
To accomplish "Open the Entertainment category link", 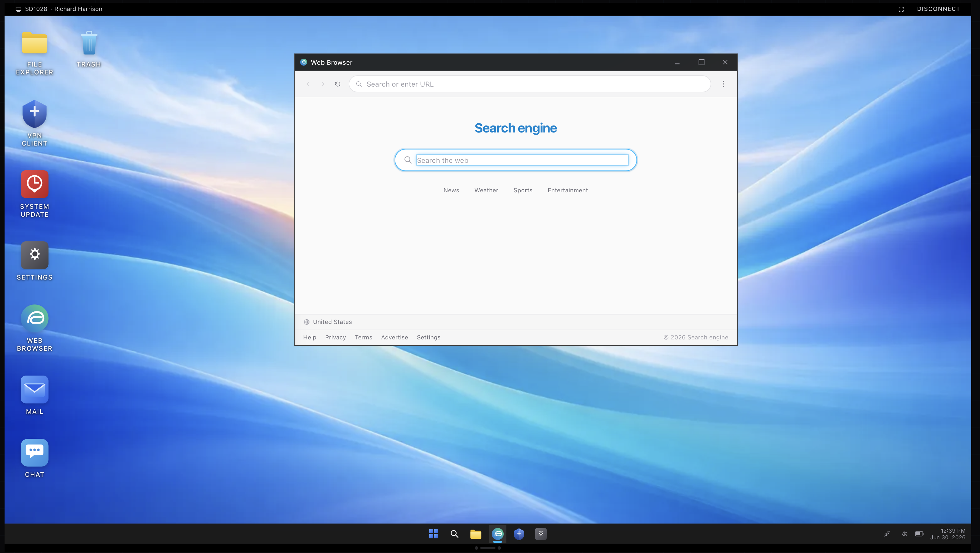I will [567, 190].
